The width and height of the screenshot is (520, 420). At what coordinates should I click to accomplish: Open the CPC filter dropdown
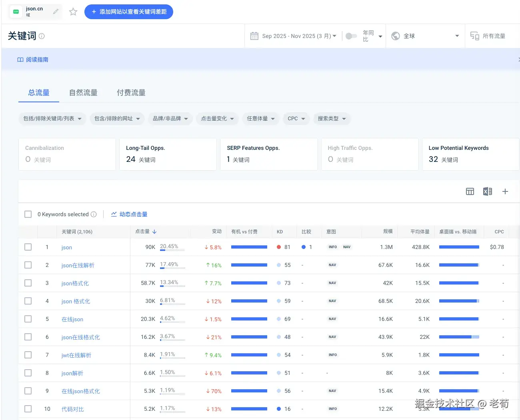point(296,119)
